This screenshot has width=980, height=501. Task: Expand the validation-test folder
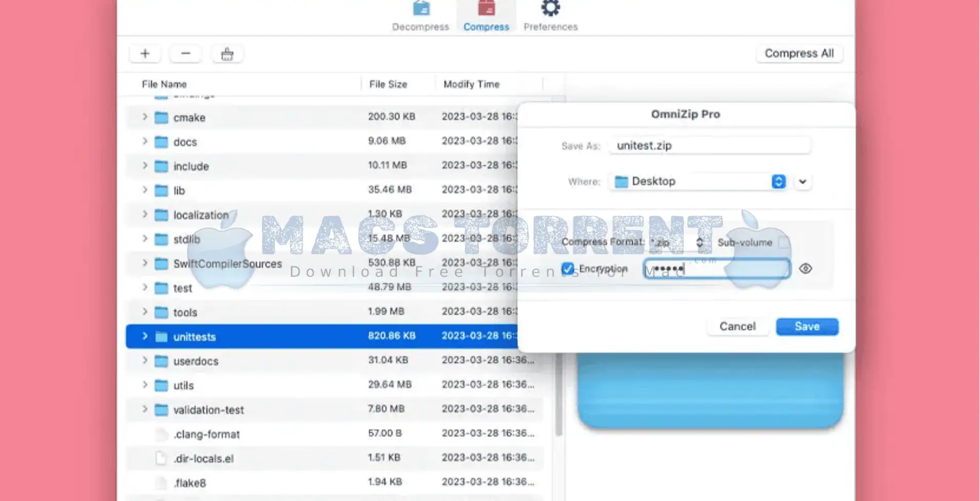pyautogui.click(x=145, y=409)
